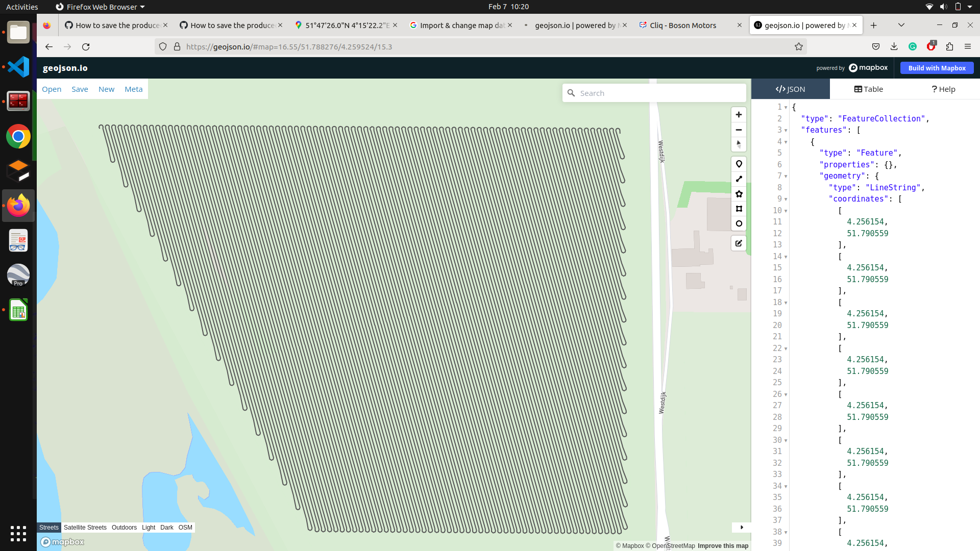The height and width of the screenshot is (551, 980).
Task: Click the Build with Mapbox button
Action: (937, 67)
